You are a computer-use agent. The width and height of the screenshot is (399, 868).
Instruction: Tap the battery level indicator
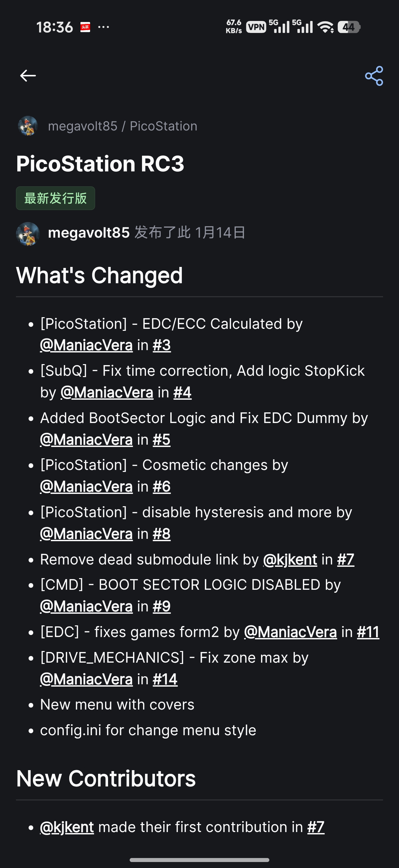[x=349, y=27]
